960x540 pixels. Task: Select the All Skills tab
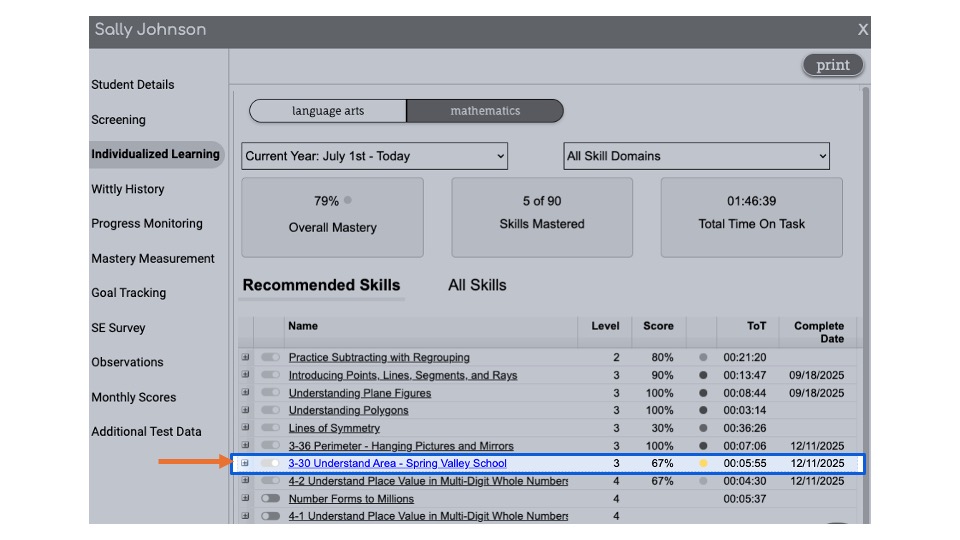coord(477,285)
